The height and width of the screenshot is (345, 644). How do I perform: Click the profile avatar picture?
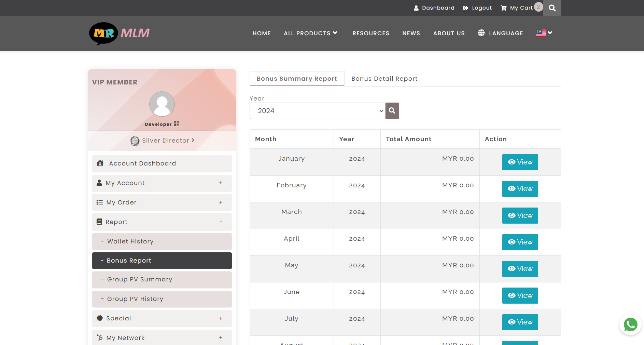pos(162,104)
